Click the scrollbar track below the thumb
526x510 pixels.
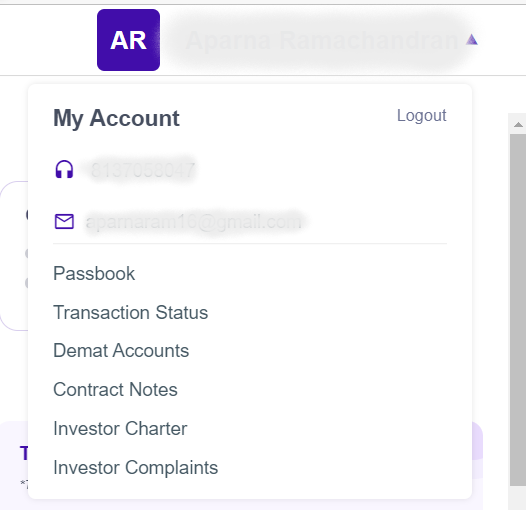tap(518, 498)
